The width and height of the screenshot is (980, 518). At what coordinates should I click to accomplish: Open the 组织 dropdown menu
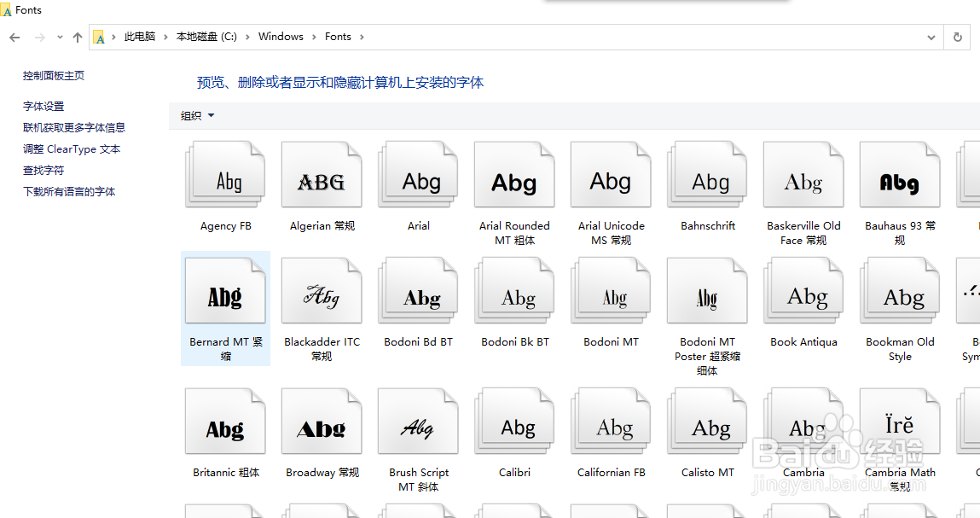coord(197,116)
